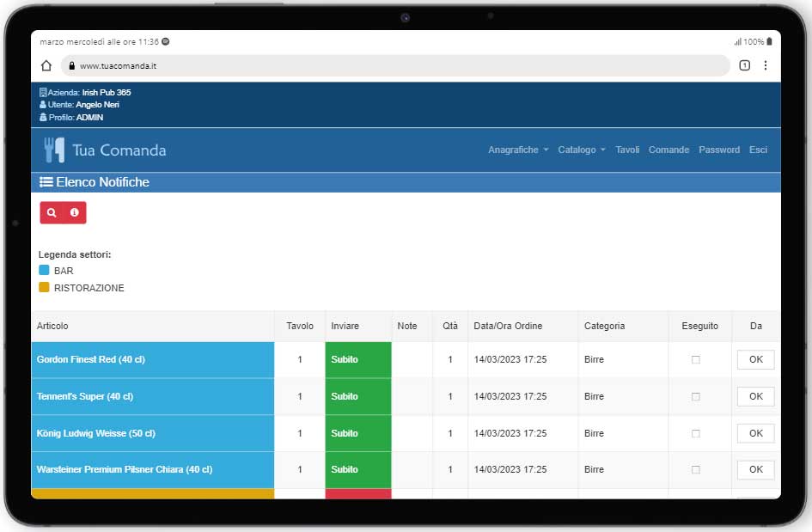
Task: Click the www.tuacomanda.it address bar
Action: click(x=395, y=66)
